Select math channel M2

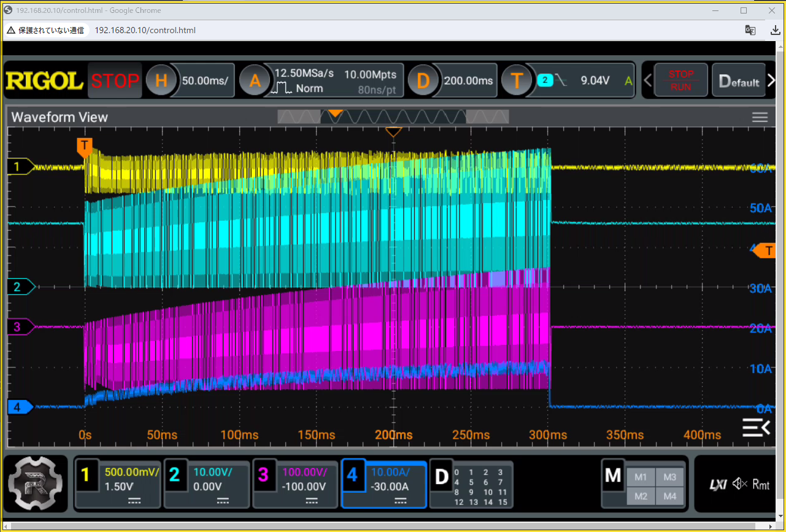[641, 496]
